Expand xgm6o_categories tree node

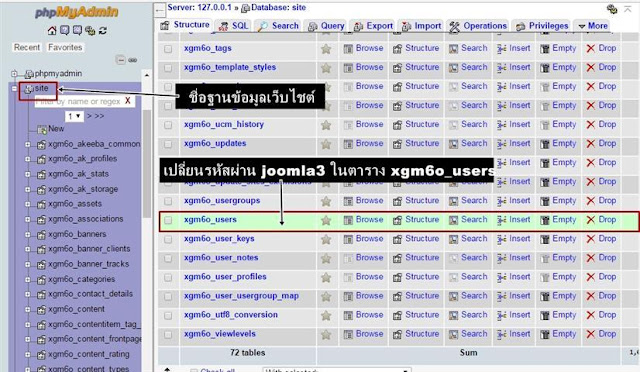(27, 280)
